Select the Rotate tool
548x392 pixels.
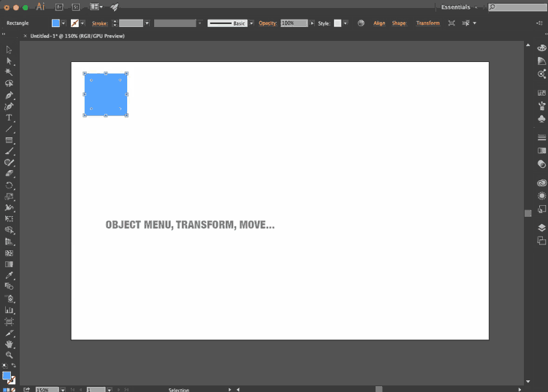9,185
